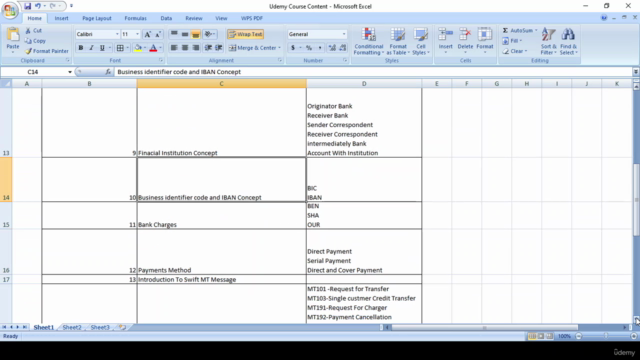Toggle Underline formatting
Image resolution: width=640 pixels, height=360 pixels.
coord(102,48)
